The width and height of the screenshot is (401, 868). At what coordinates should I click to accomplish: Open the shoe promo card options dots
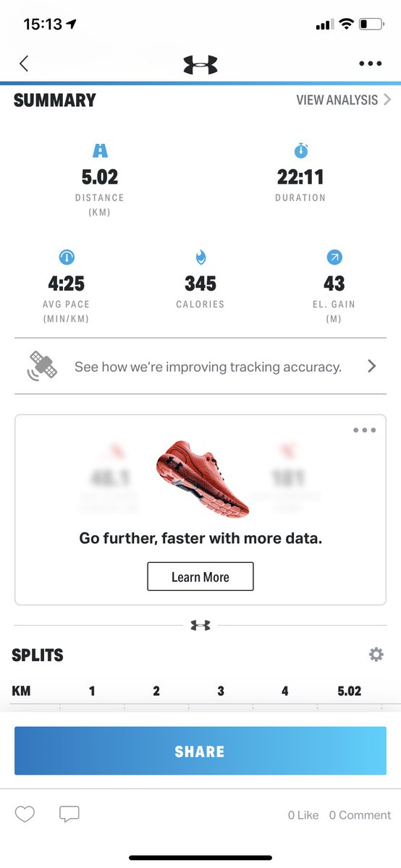(x=364, y=430)
